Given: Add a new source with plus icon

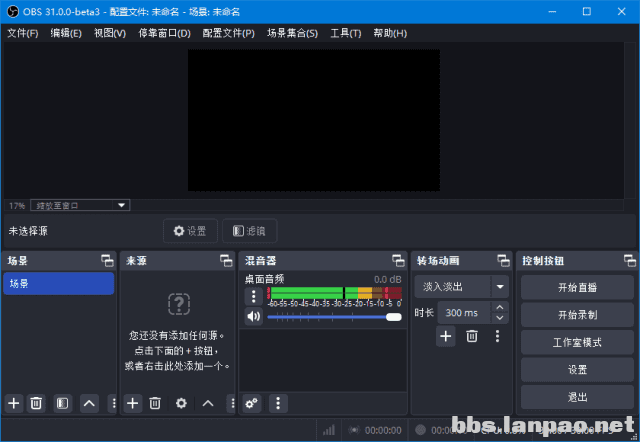Looking at the screenshot, I should (x=132, y=403).
